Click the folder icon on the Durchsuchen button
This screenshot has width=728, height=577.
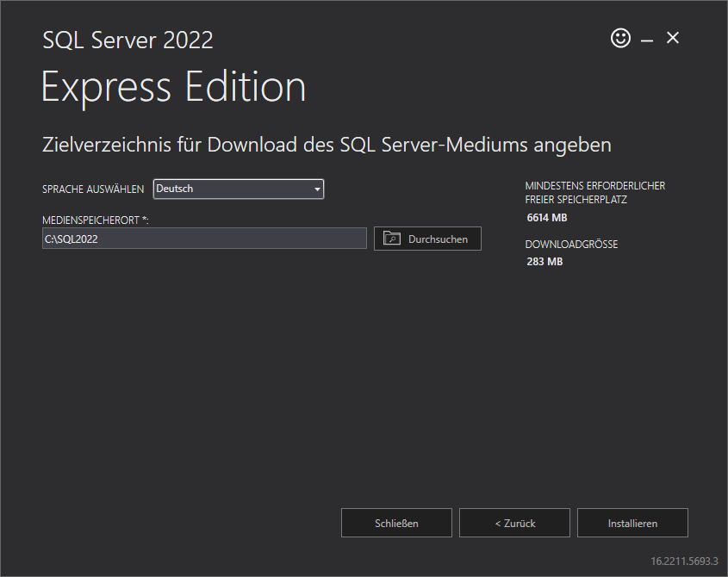click(392, 239)
